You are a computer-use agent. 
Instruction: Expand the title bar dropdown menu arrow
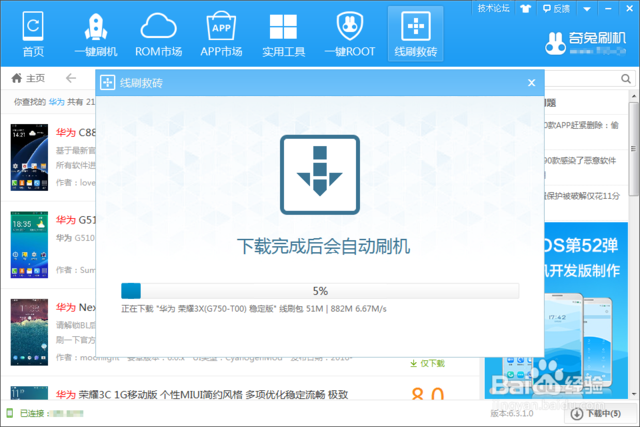(587, 9)
